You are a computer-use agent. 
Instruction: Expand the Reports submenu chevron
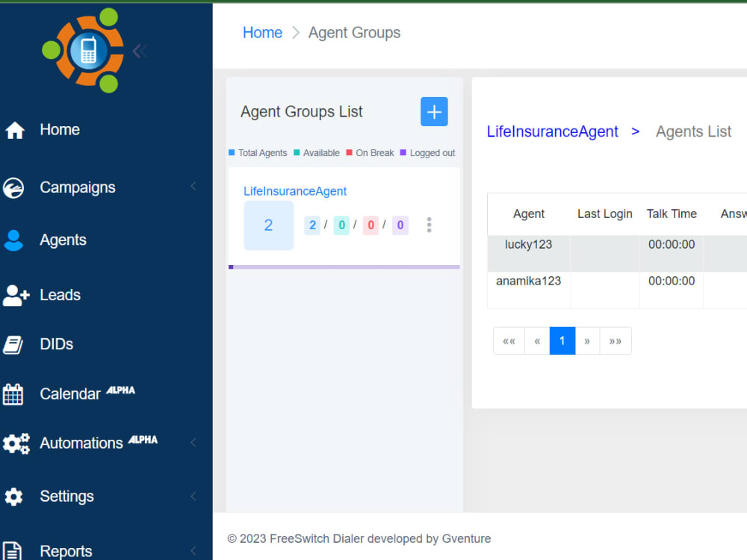pyautogui.click(x=193, y=551)
